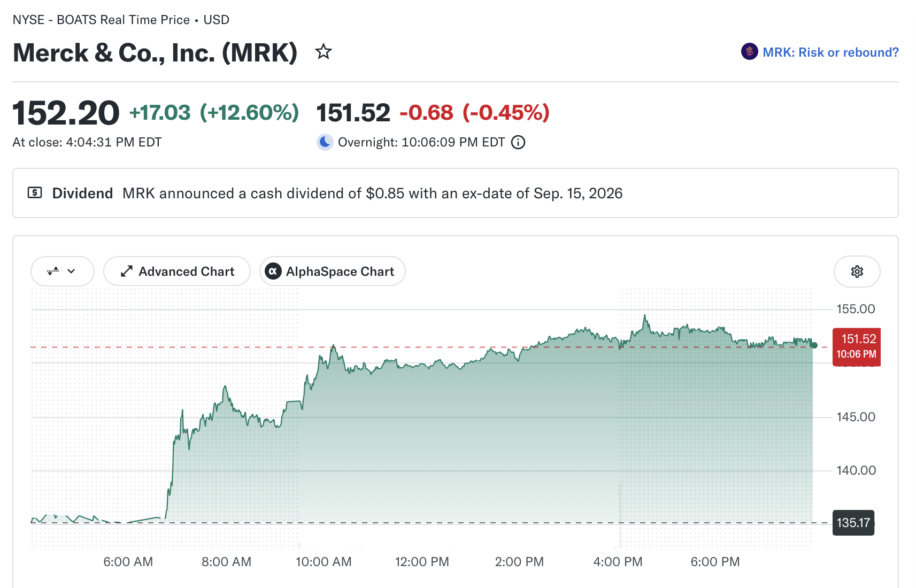Click the (-0.45%) overnight percent change

pos(506,113)
